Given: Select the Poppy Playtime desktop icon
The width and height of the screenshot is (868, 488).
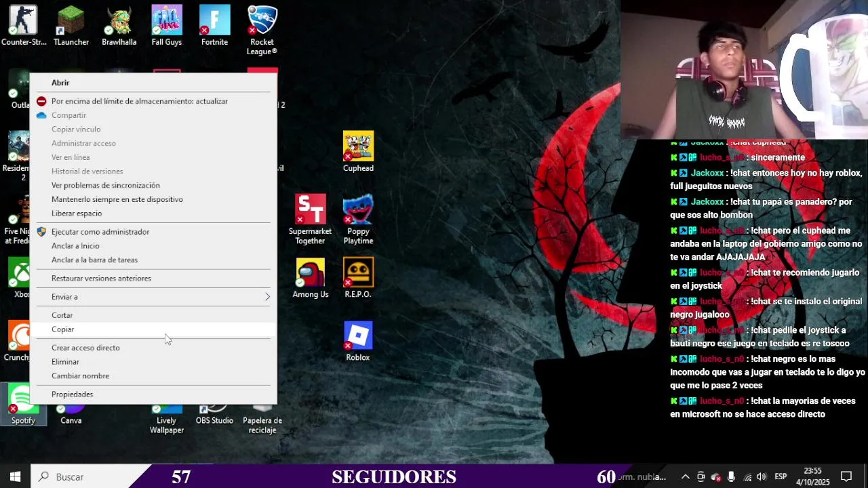Looking at the screenshot, I should (x=358, y=220).
